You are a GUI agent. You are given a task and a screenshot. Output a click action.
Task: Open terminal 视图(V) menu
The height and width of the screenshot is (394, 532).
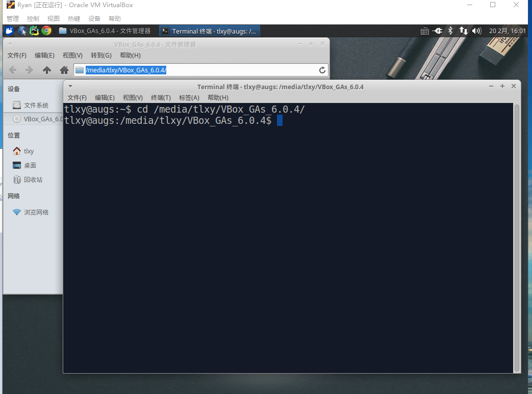pos(133,98)
